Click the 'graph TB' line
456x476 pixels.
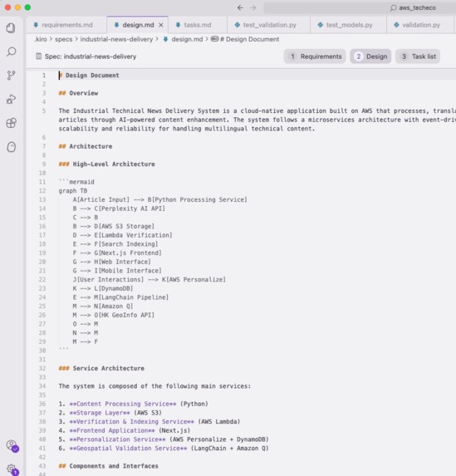coord(73,190)
